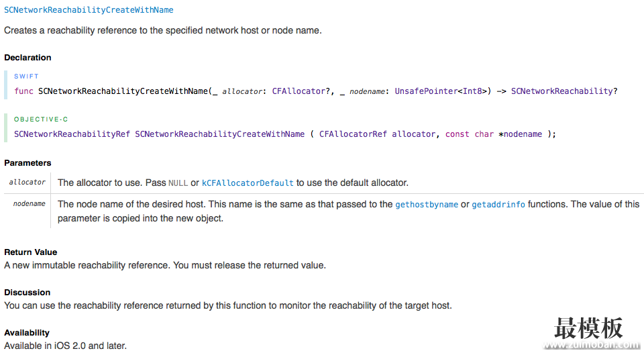Click the nodename parameter name cell
This screenshot has width=644, height=353.
point(27,211)
